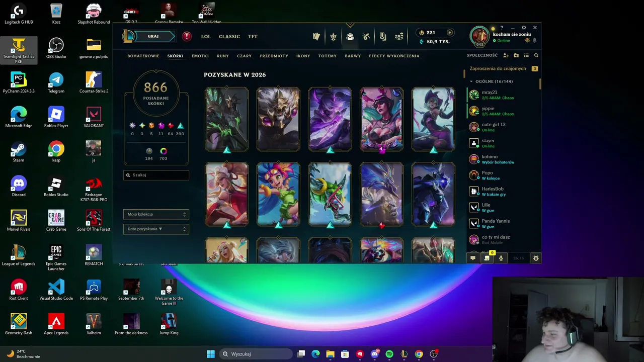Open the clip-shaped icon next to the store
Screen dimensions: 644x362
(x=383, y=36)
